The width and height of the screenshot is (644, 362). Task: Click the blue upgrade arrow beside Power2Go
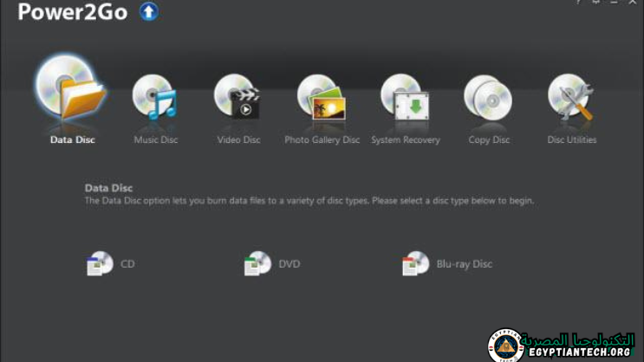pos(149,11)
